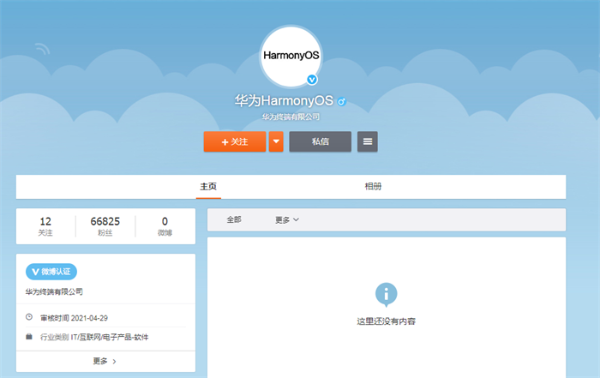
Task: Open the dropdown arrow next to 关注
Action: [x=276, y=142]
